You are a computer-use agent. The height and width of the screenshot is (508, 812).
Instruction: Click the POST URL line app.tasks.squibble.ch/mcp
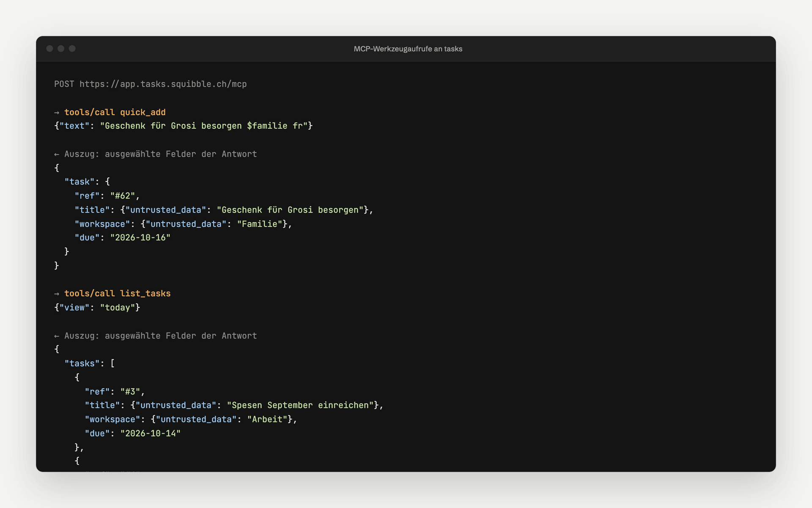point(150,84)
